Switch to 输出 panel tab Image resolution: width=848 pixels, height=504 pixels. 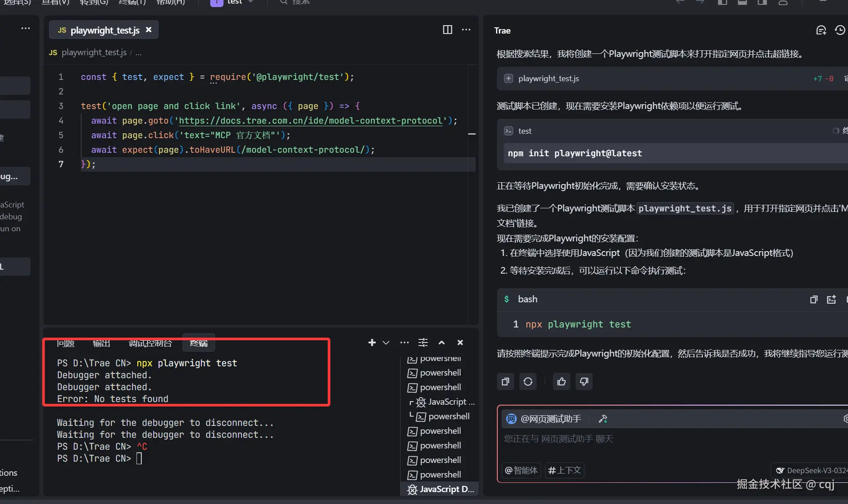click(x=101, y=343)
